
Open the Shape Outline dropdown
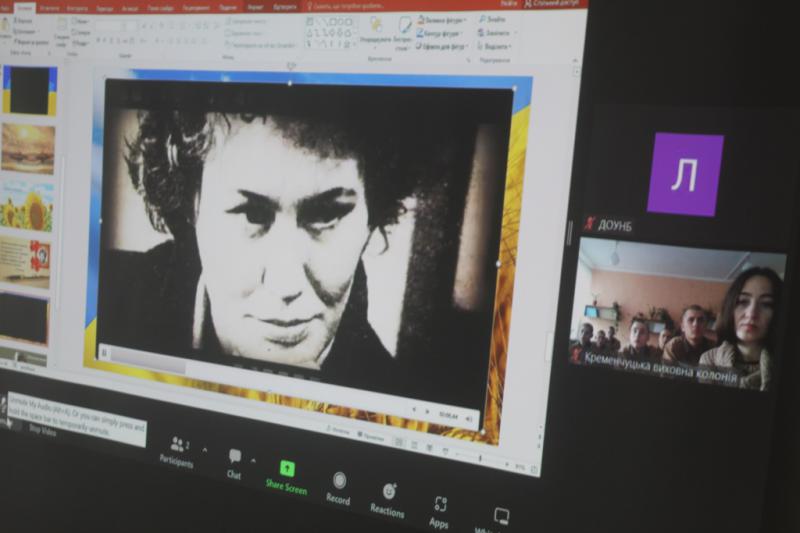[439, 33]
